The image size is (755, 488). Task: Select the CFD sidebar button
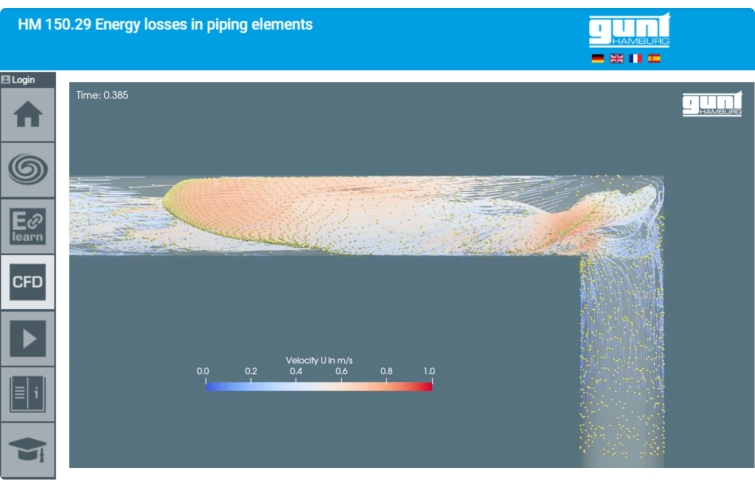tap(27, 282)
